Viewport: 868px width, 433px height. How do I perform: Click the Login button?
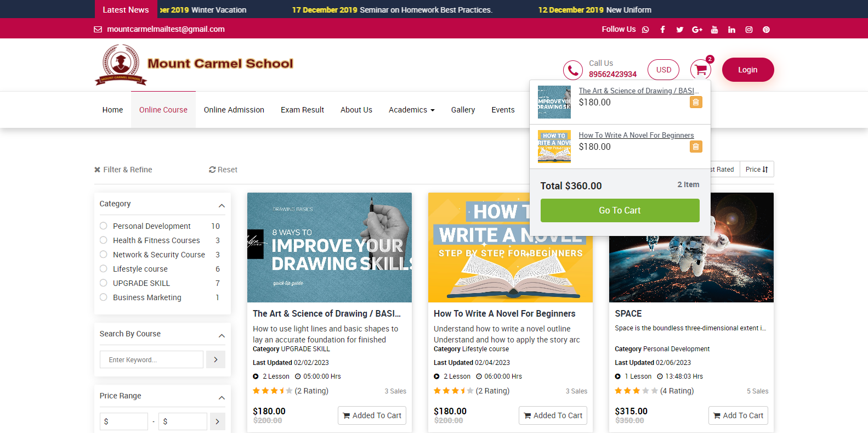747,70
